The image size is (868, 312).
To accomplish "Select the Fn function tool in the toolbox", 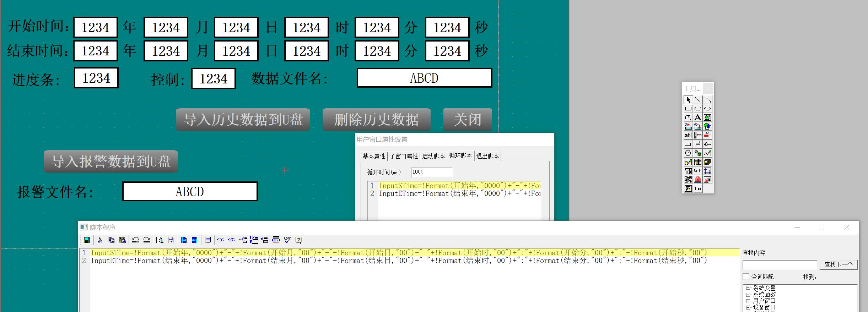I will [x=698, y=188].
